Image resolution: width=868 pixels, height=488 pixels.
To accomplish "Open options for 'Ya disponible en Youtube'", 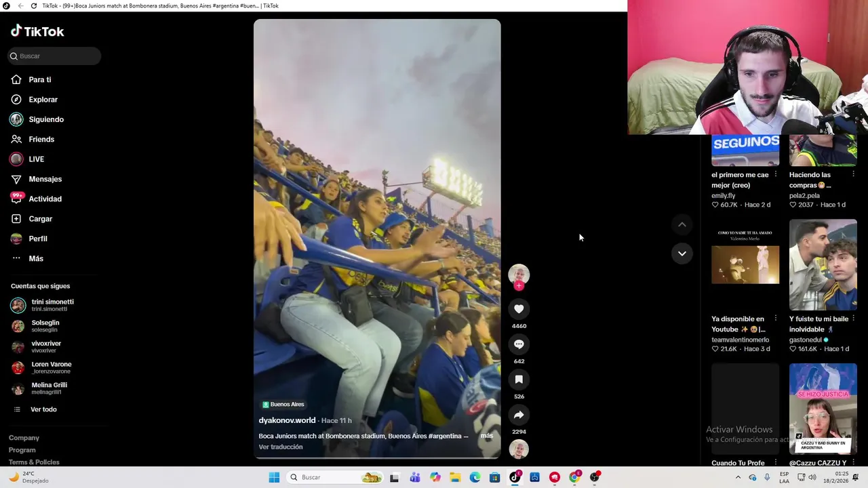I will pyautogui.click(x=776, y=319).
